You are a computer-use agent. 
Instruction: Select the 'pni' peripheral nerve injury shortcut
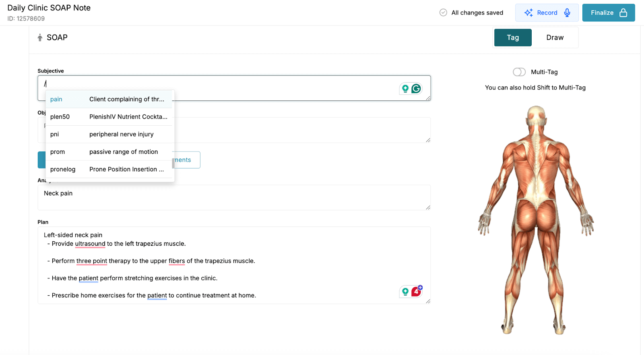click(x=109, y=134)
